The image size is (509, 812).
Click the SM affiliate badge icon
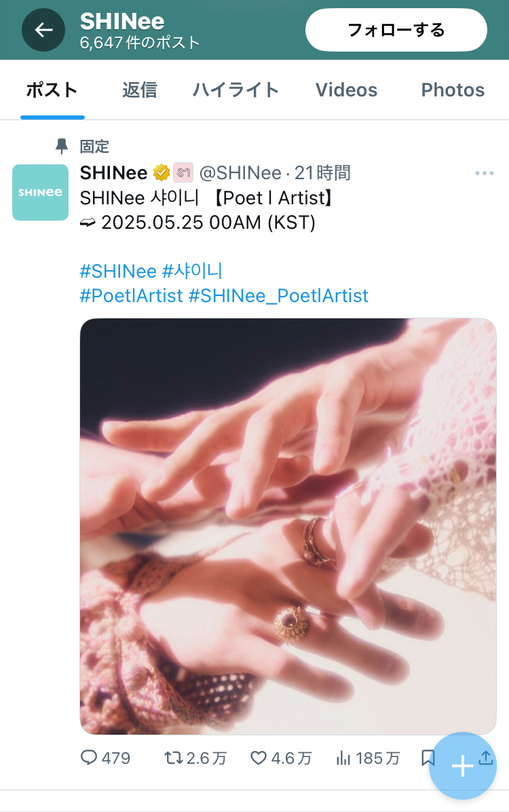coord(183,172)
